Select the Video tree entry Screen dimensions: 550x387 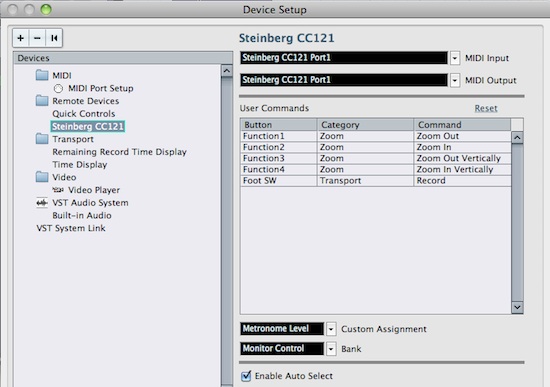coord(64,177)
